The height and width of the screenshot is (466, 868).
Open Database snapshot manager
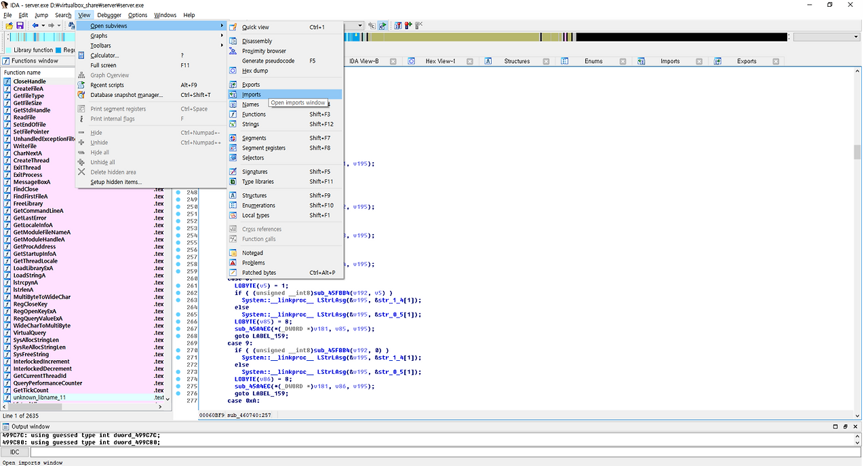pyautogui.click(x=151, y=95)
